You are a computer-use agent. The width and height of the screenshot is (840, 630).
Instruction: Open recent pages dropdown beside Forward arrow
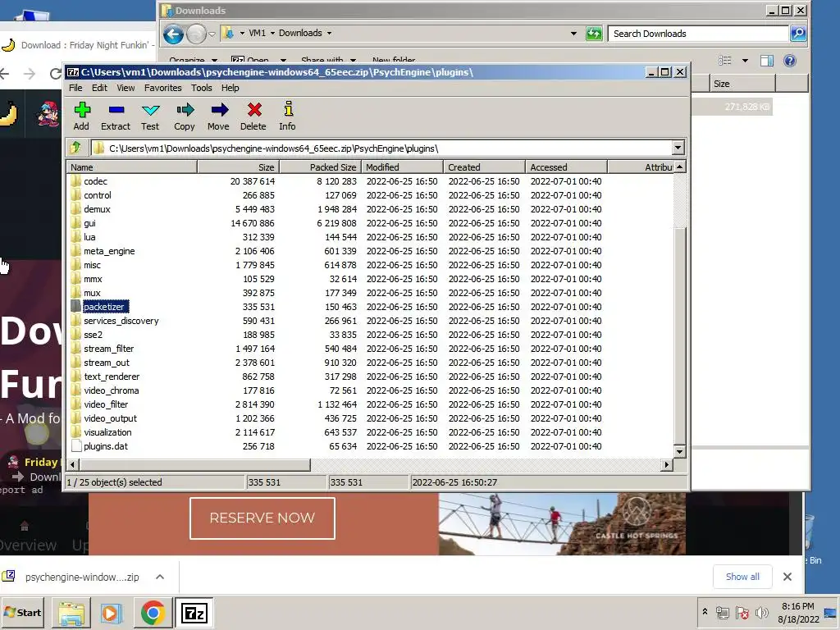pos(212,34)
